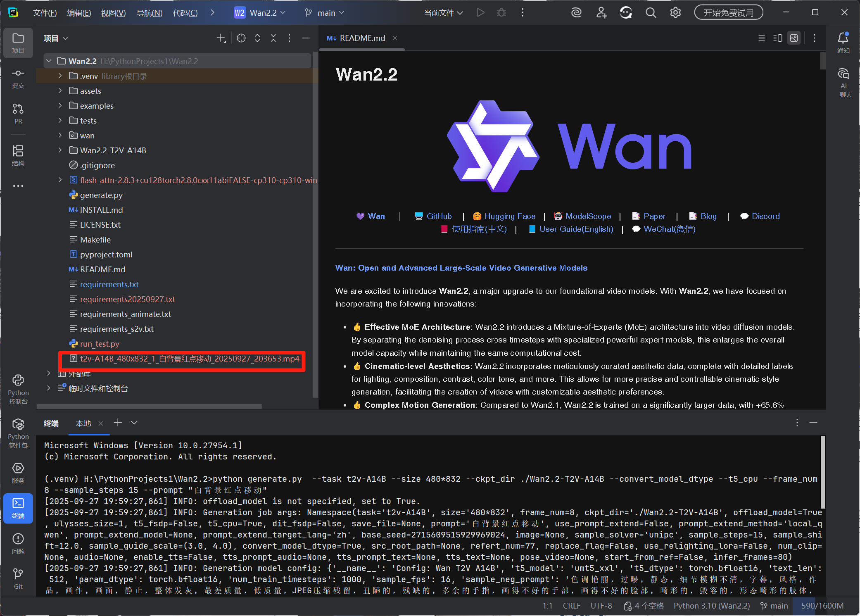The image size is (860, 616).
Task: Switch README to editor-only view
Action: click(761, 38)
